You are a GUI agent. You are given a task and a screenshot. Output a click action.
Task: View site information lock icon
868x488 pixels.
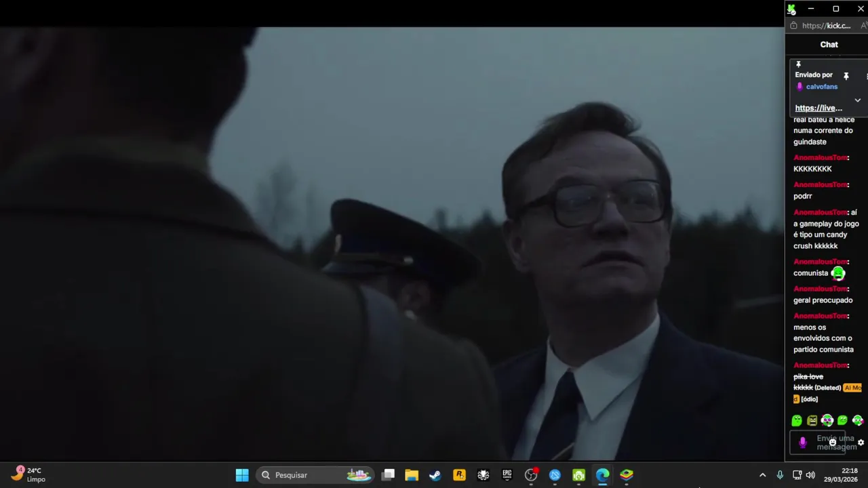tap(794, 26)
